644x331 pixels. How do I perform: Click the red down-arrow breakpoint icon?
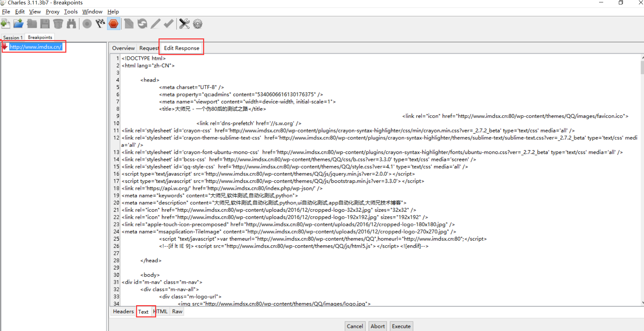5,47
